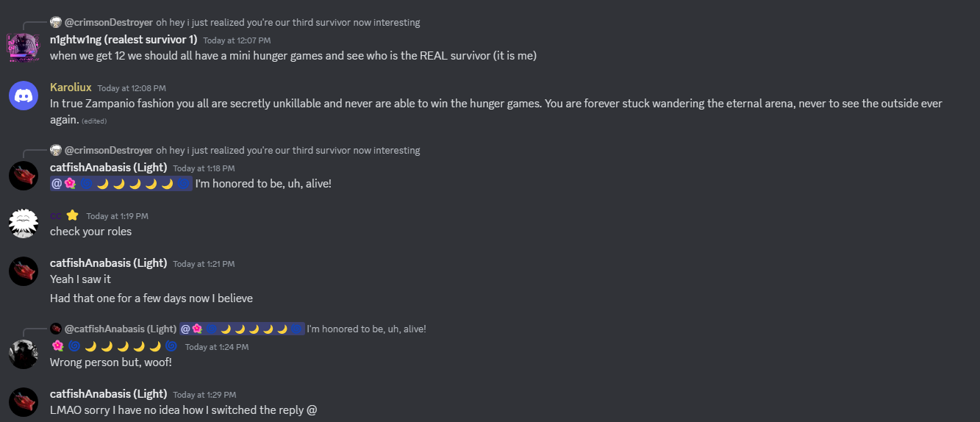Click catfishAnabasis avatar beside "Yeah I saw it"
The image size is (980, 422).
pyautogui.click(x=23, y=271)
